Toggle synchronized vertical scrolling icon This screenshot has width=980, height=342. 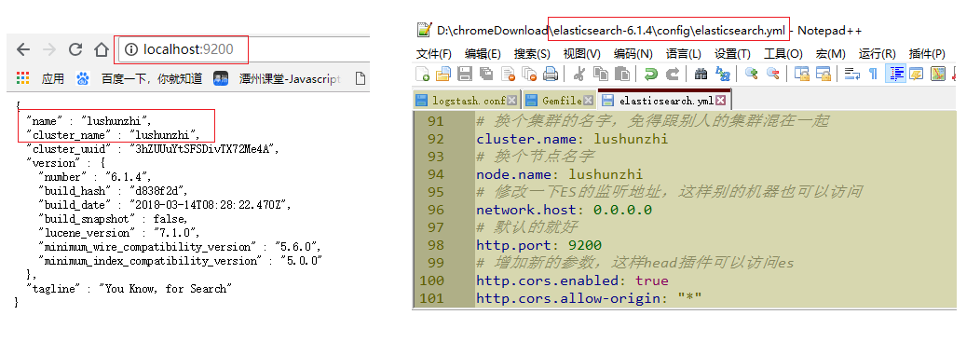tap(802, 75)
